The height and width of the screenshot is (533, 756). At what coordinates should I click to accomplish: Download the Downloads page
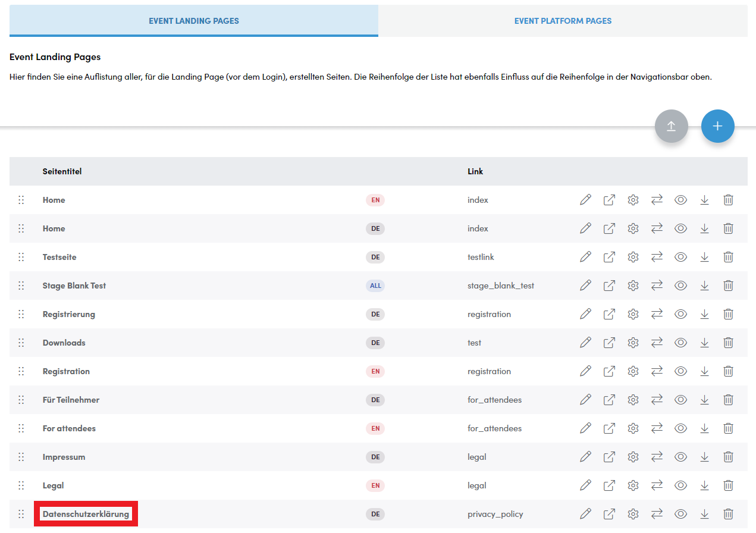[704, 343]
